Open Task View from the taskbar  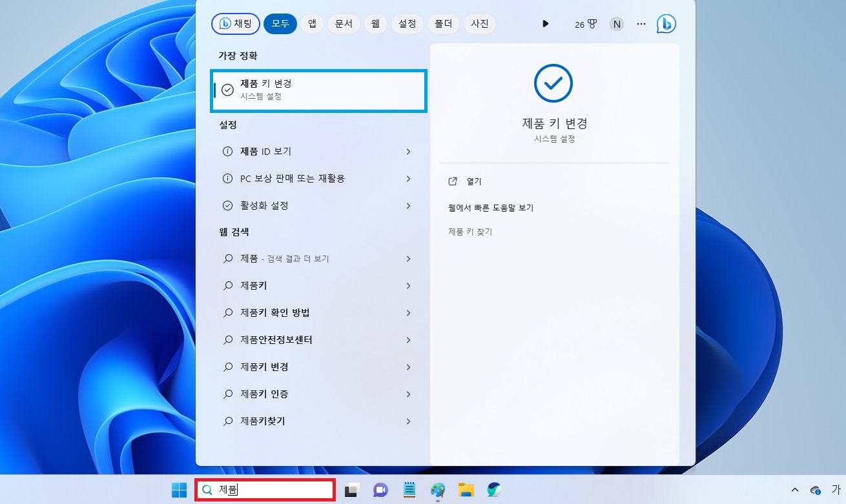point(351,490)
